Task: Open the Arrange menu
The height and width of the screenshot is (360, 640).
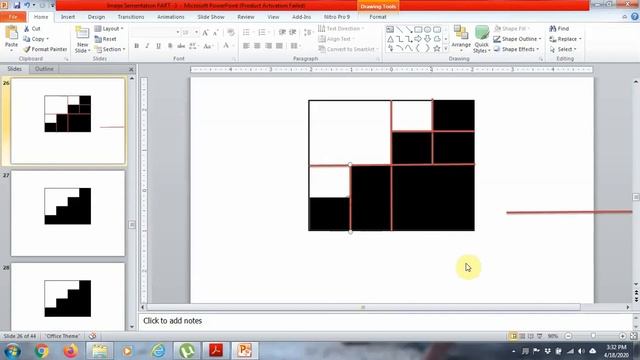Action: 461,39
